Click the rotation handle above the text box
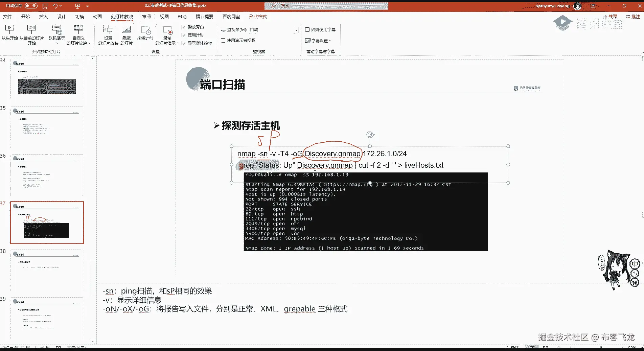644x351 pixels. (370, 135)
